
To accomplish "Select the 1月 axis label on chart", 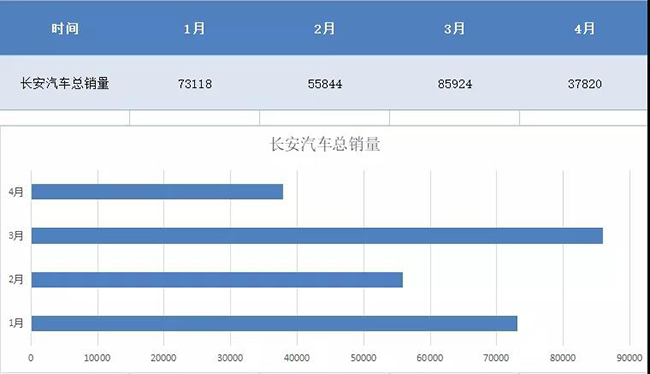I will (16, 323).
